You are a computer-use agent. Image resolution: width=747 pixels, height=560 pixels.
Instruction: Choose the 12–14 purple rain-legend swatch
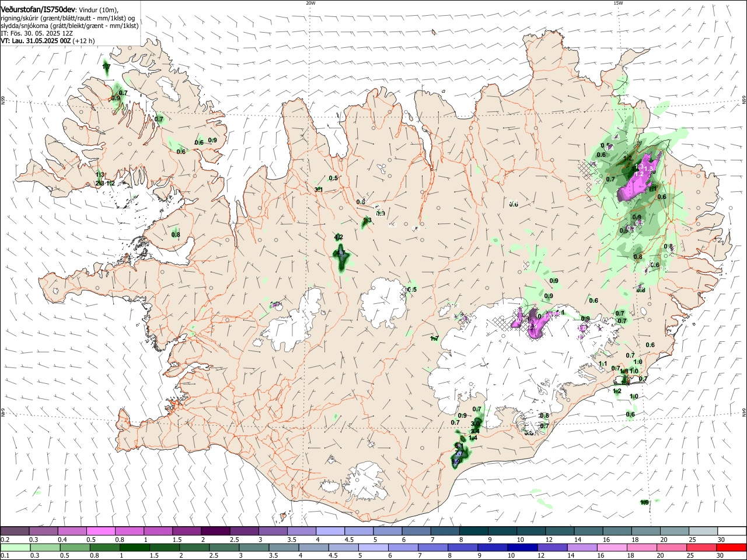[x=551, y=547]
